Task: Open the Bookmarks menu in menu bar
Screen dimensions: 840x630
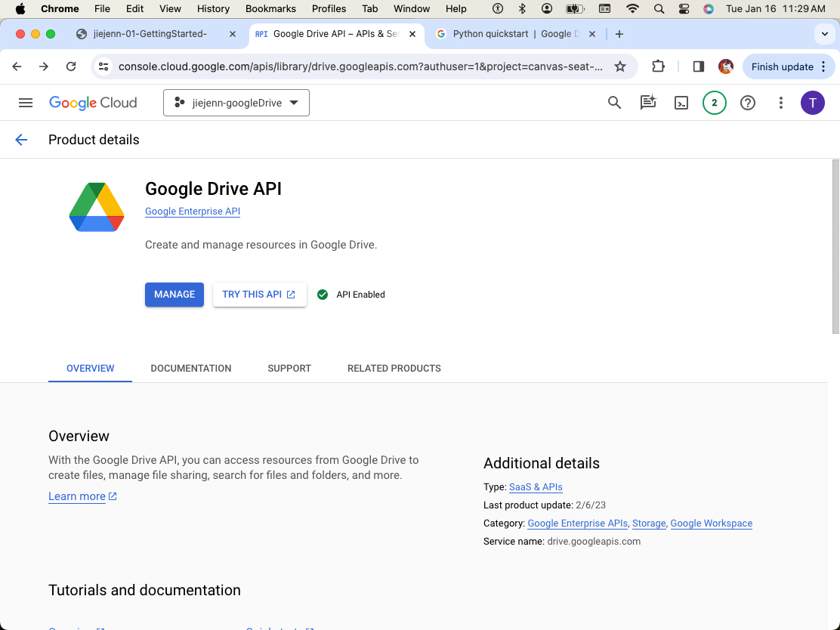Action: coord(270,8)
